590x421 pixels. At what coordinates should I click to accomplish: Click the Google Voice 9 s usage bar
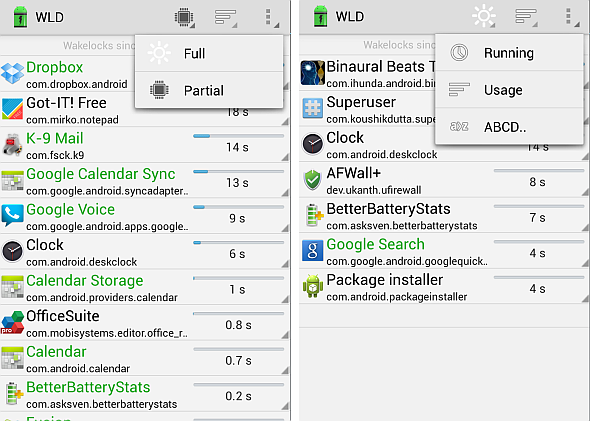pyautogui.click(x=238, y=207)
